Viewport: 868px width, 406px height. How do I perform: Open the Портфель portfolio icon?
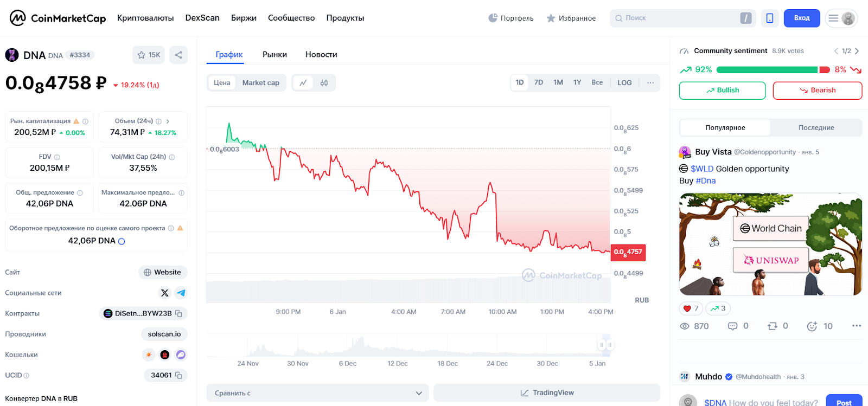[493, 18]
